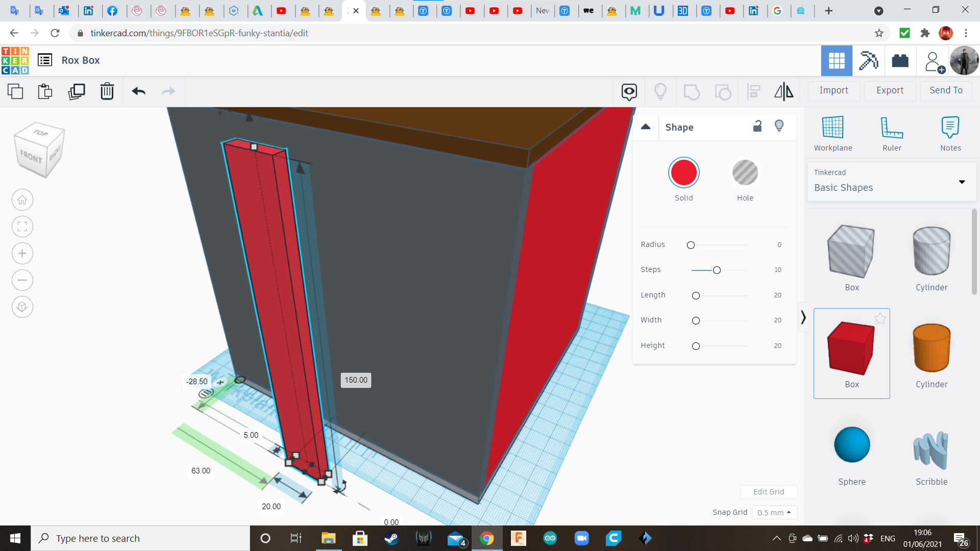Fit all in view icon
The image size is (980, 551).
[22, 227]
